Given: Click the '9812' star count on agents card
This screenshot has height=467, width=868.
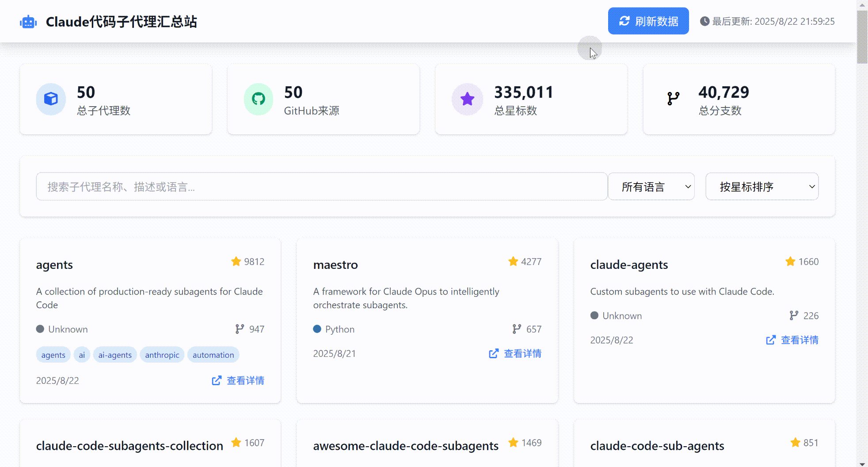Looking at the screenshot, I should (254, 261).
